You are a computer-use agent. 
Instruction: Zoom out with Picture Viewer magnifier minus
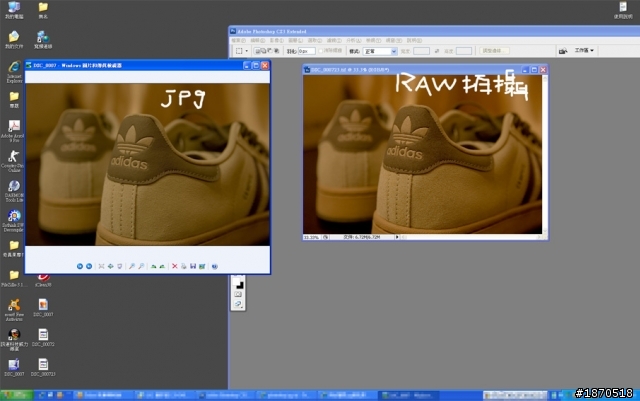tap(141, 266)
